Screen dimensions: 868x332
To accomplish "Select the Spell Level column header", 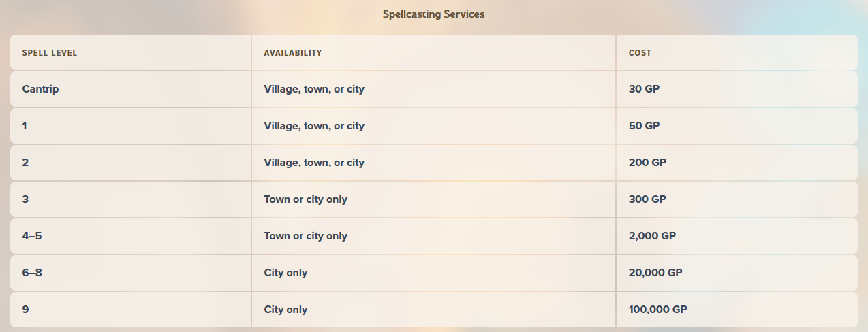I will [131, 52].
